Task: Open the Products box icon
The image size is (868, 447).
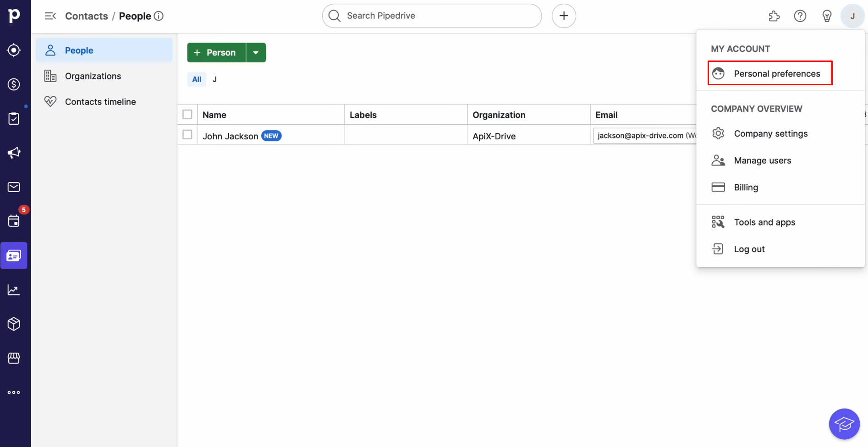Action: point(14,324)
